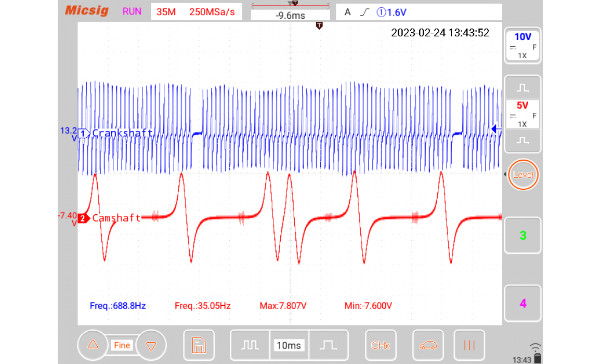The image size is (601, 364).
Task: Tap the vertical cursor lines icon
Action: pos(469,345)
